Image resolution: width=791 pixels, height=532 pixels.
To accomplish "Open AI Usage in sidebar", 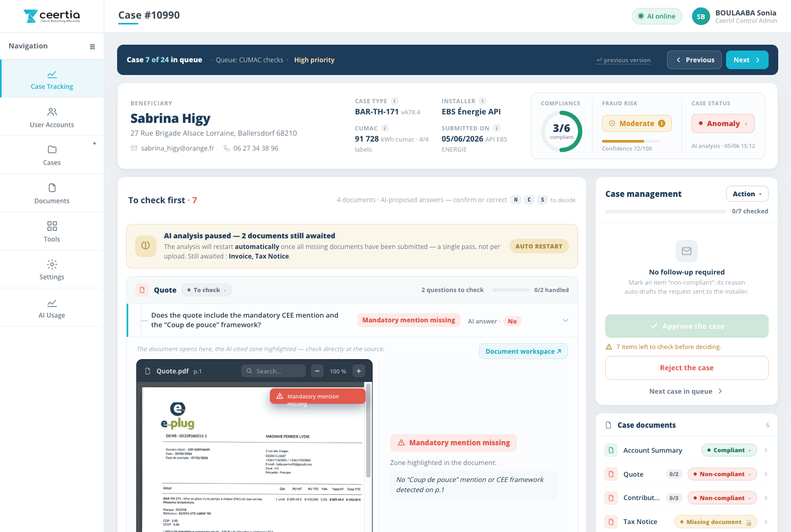I will pyautogui.click(x=52, y=308).
